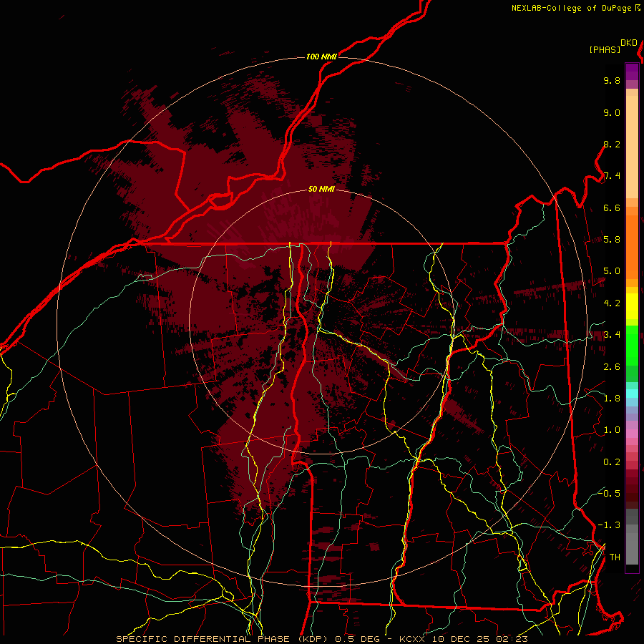Click the [PHAS] legend unit label
644x644 pixels.
605,49
